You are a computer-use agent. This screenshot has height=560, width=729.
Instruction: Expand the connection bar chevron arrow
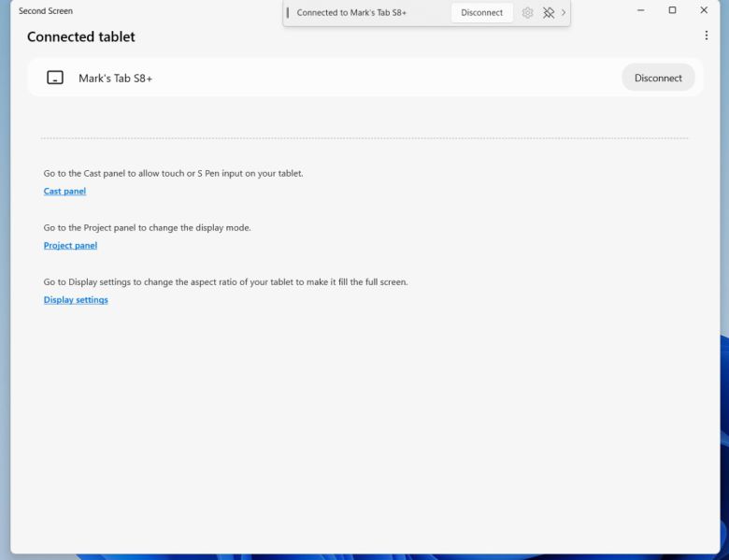[x=564, y=13]
